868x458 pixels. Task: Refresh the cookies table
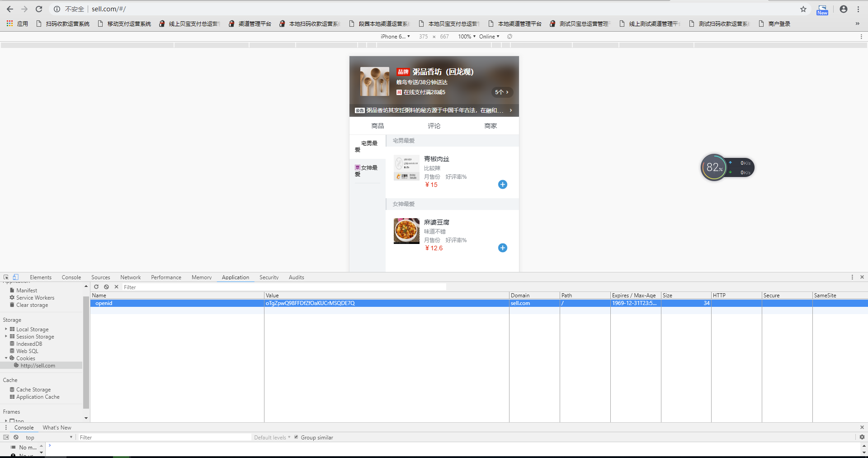96,287
